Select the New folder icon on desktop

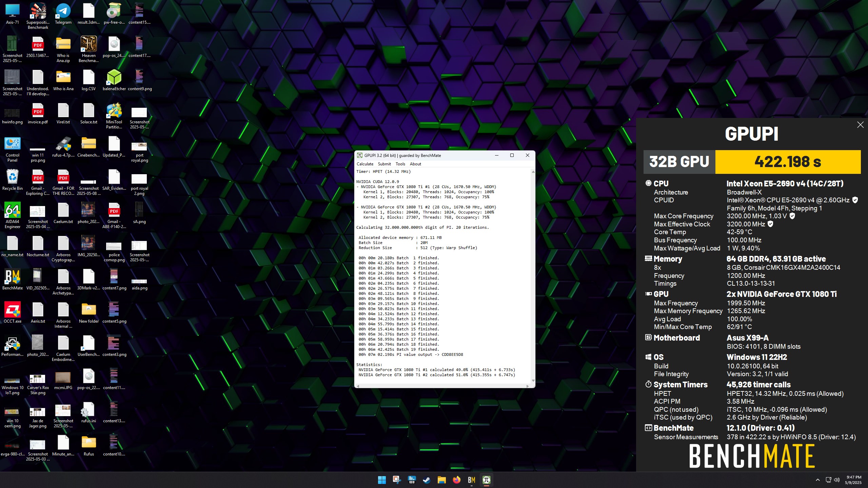[x=88, y=312]
